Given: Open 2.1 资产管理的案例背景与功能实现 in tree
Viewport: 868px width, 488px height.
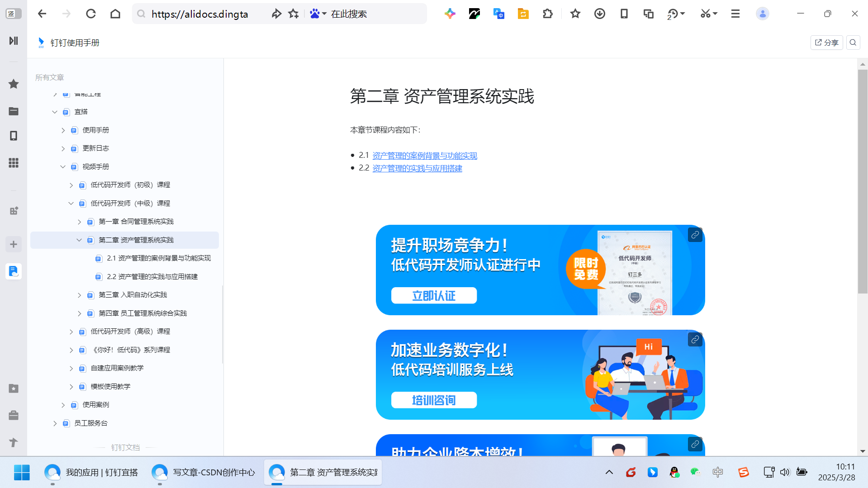Looking at the screenshot, I should coord(159,258).
